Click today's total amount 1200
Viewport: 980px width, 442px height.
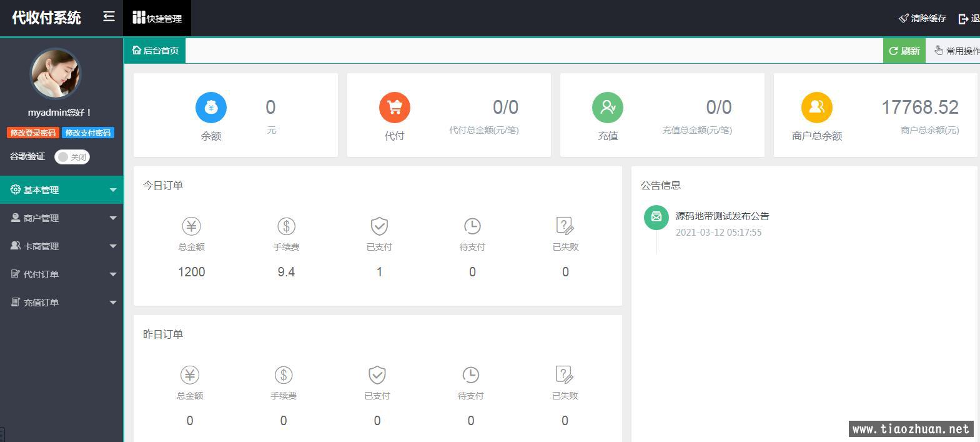(192, 272)
